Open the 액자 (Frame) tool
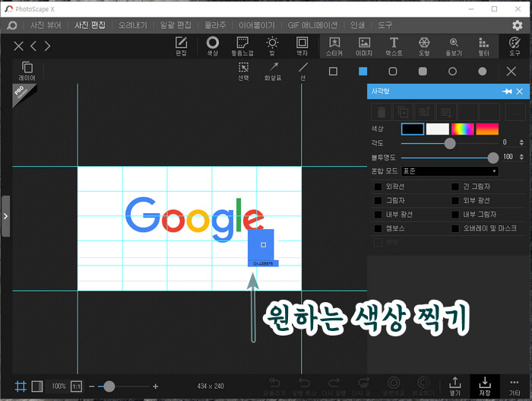532x401 pixels. (302, 46)
